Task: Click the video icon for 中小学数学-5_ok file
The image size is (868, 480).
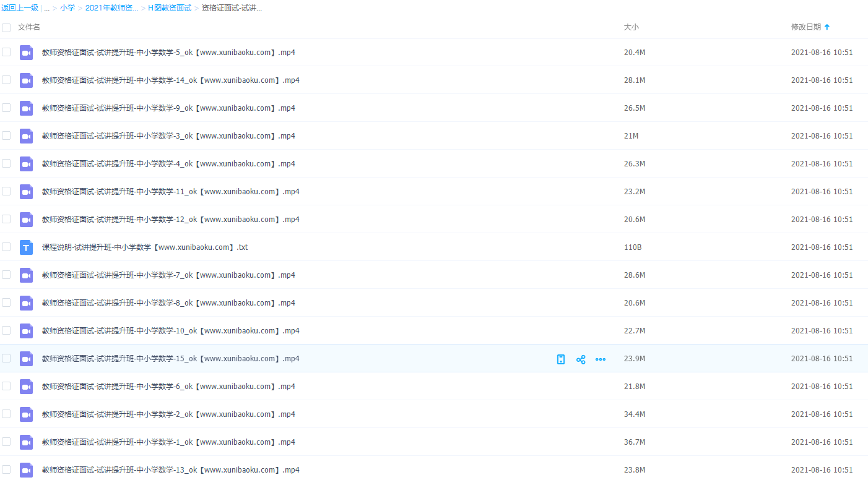Action: coord(26,53)
